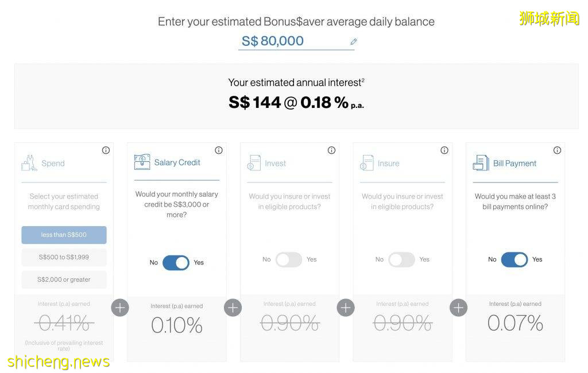Click the pencil edit icon beside balance
Image resolution: width=588 pixels, height=373 pixels.
[354, 41]
